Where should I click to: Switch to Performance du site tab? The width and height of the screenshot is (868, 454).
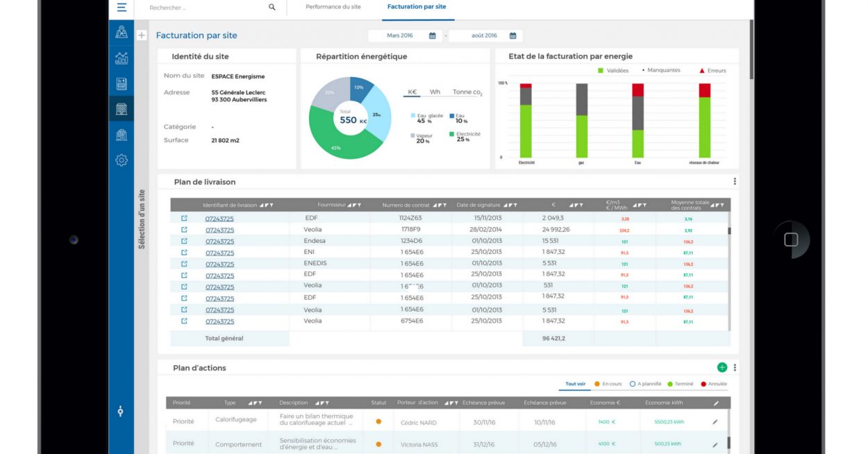click(333, 7)
